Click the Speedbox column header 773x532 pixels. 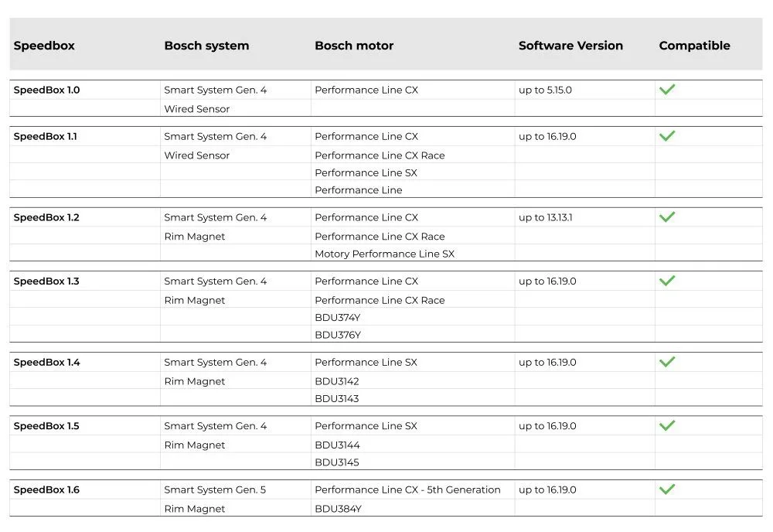[x=44, y=46]
